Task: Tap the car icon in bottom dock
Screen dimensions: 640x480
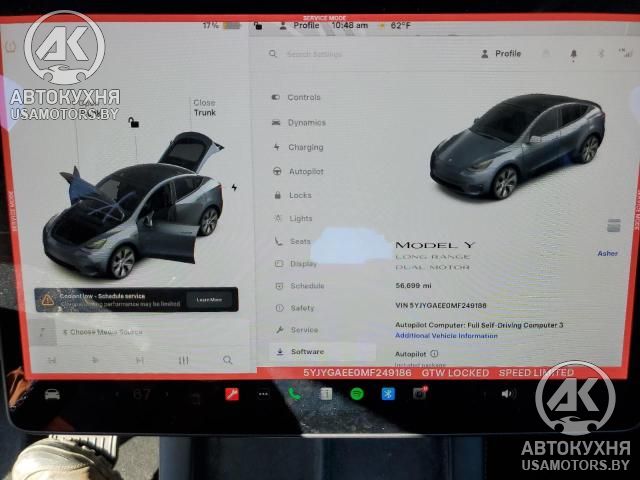Action: coord(52,394)
